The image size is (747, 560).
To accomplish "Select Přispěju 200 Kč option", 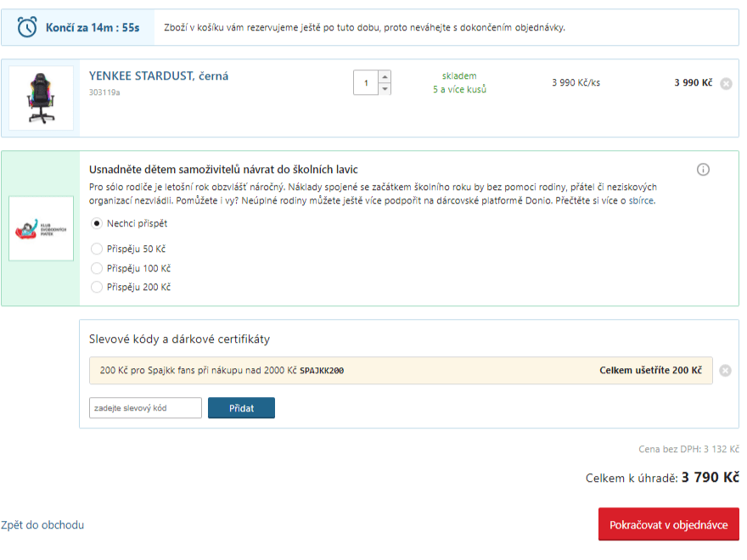I will tap(97, 287).
